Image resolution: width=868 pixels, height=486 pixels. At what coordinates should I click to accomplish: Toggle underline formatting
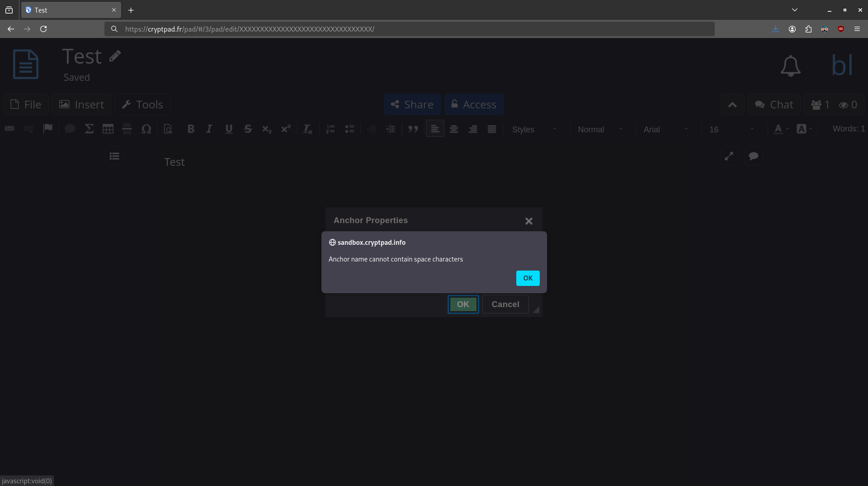229,129
